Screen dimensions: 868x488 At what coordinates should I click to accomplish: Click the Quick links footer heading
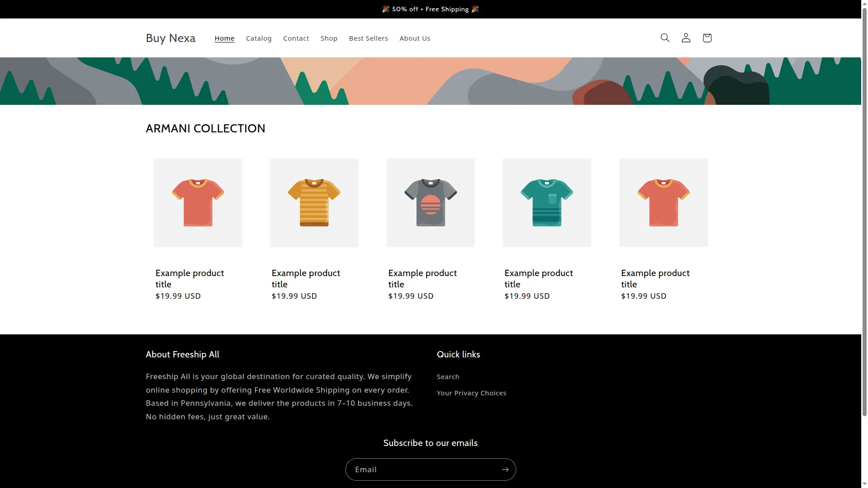458,355
